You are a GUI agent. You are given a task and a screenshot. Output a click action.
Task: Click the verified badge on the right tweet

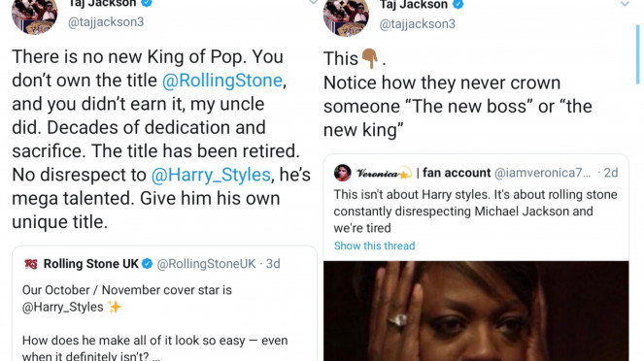[x=458, y=5]
